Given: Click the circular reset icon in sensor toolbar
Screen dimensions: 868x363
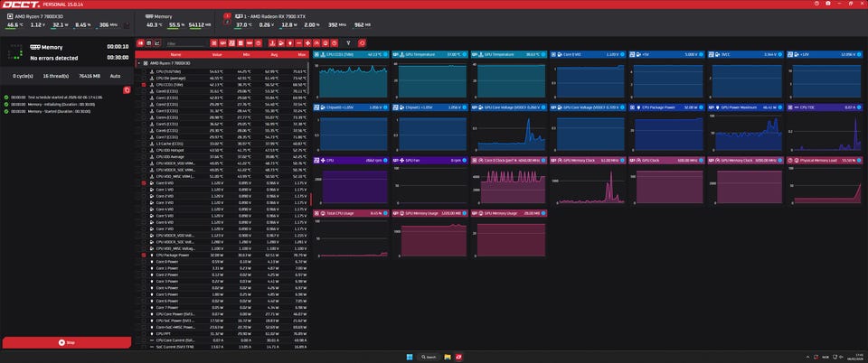Looking at the screenshot, I should [363, 42].
